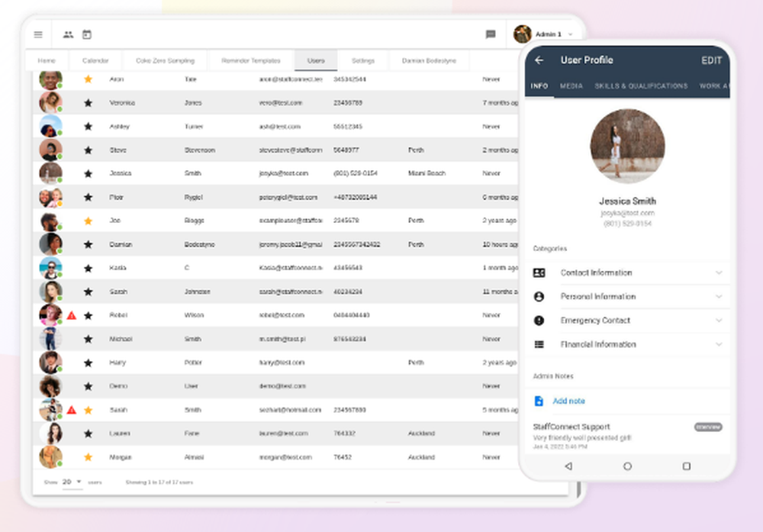763x532 pixels.
Task: Click Jessica Smith's profile photo
Action: [626, 145]
